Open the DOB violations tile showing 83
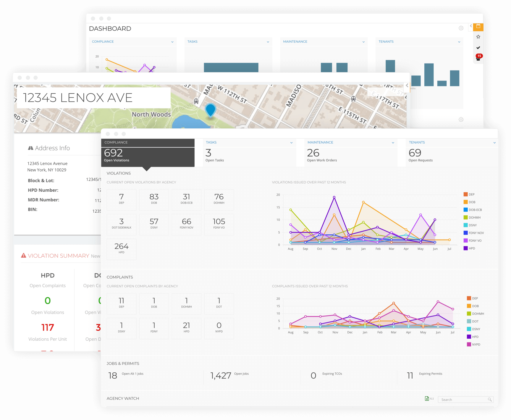This screenshot has width=511, height=420. tap(154, 200)
